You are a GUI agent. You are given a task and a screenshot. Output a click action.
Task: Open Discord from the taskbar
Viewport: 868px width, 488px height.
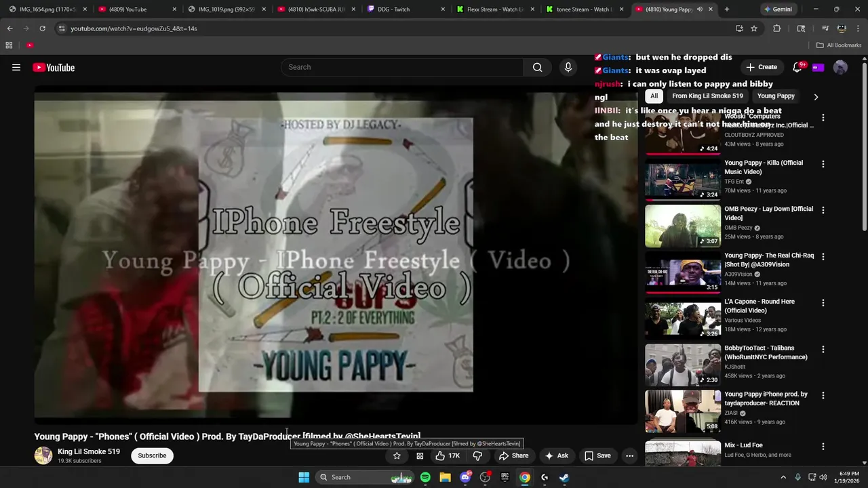pos(465,477)
